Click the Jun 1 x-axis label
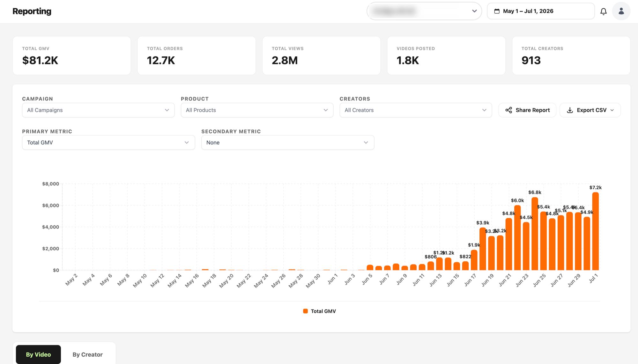Viewport: 638px width, 364px height. click(x=332, y=279)
